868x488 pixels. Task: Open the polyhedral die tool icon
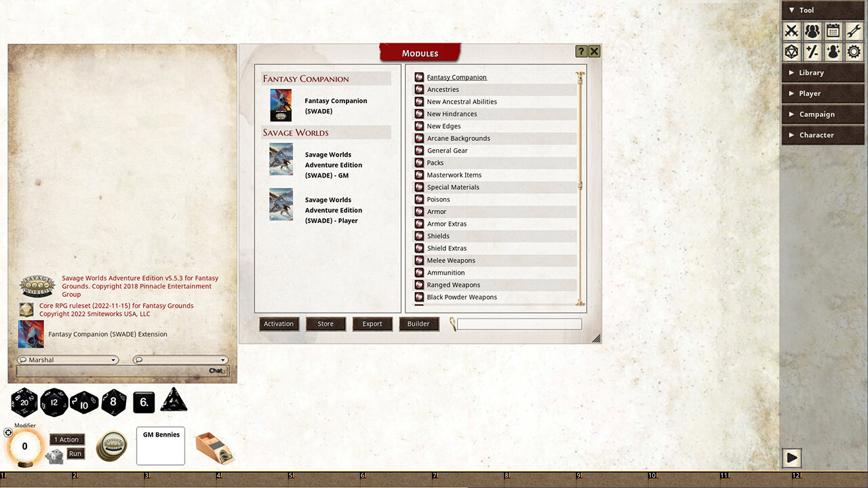[x=791, y=52]
